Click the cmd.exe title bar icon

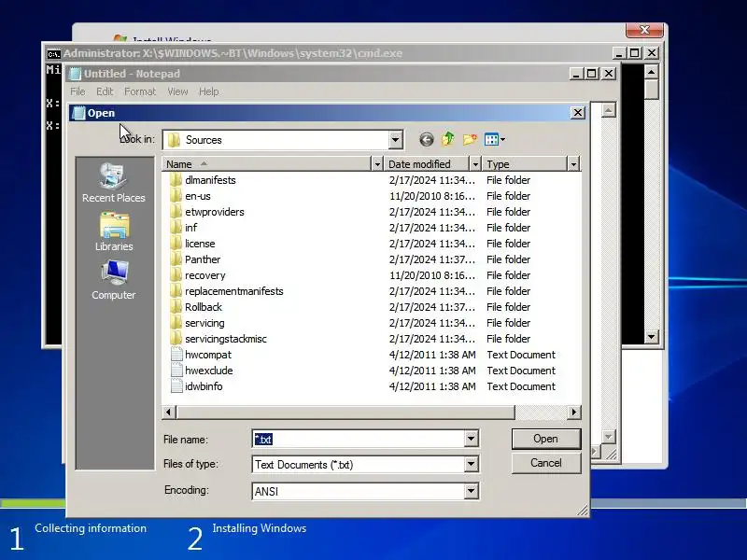pyautogui.click(x=53, y=53)
